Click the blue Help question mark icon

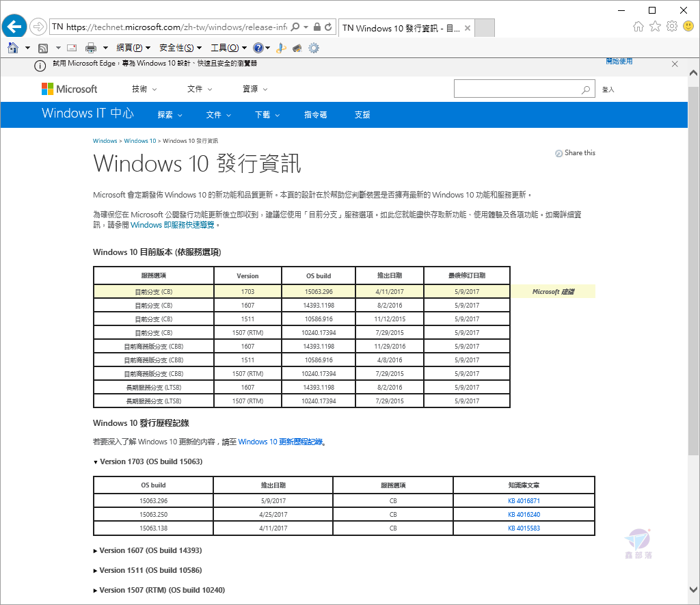coord(258,48)
